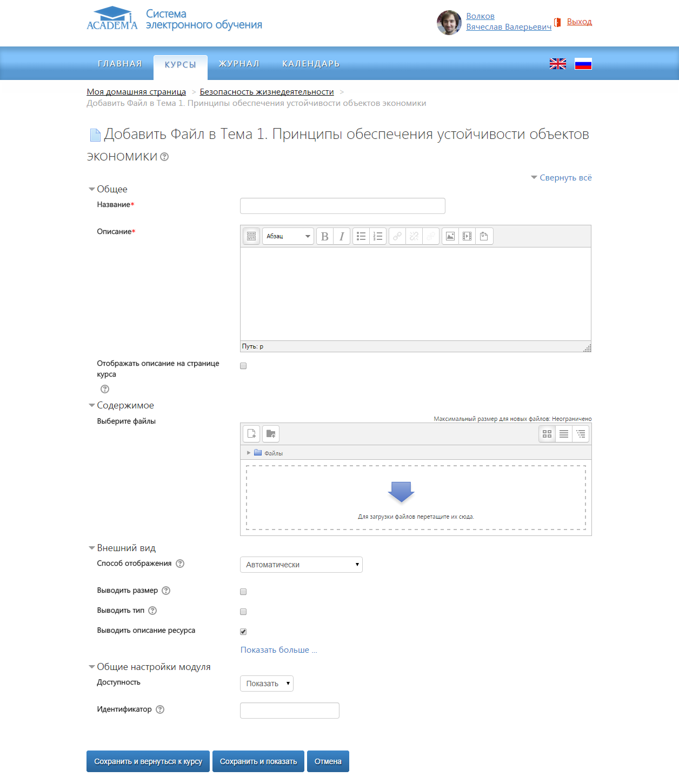Click the add file icon in file picker

(251, 434)
